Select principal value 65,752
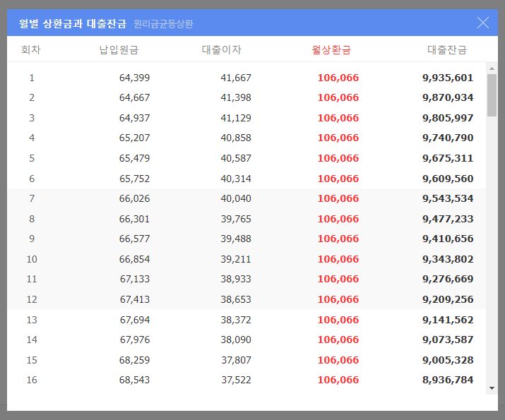Screen dimensions: 505x420 click(x=135, y=179)
